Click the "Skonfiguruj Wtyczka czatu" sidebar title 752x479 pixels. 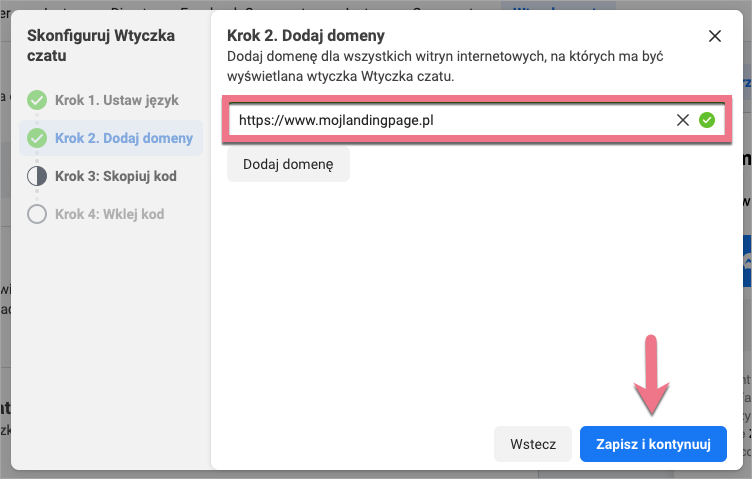[100, 46]
